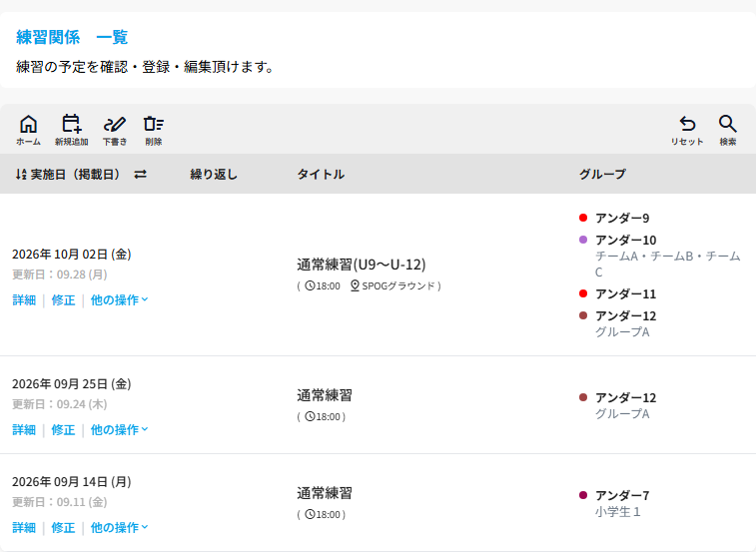This screenshot has height=552, width=756.
Task: Click the purple dot beside アンダー10
Action: pos(583,240)
